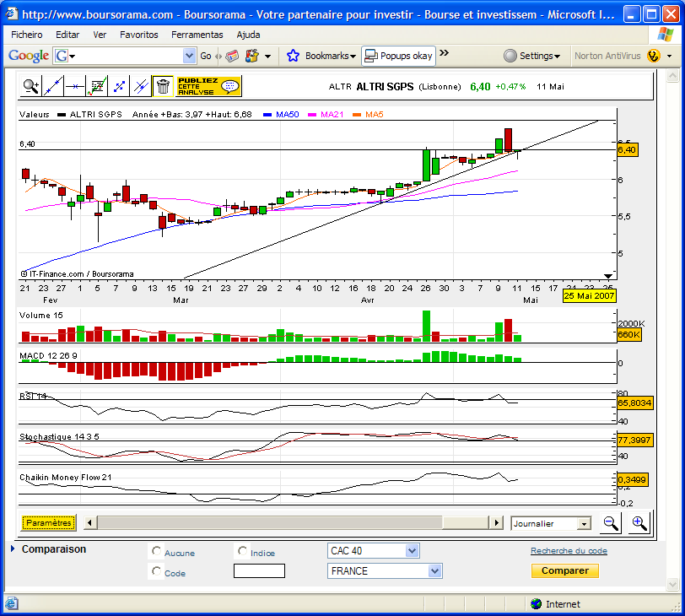
Task: Open the indicators chart icon
Action: point(97,86)
